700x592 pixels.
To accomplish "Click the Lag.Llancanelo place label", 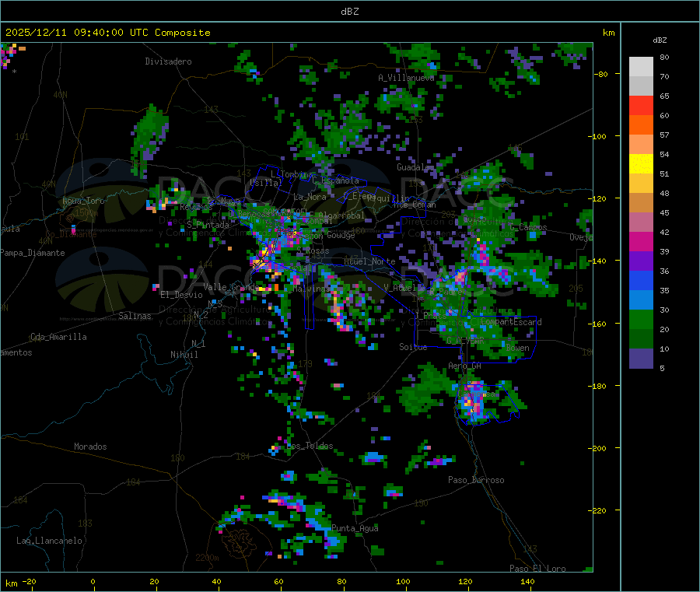I will 49,541.
